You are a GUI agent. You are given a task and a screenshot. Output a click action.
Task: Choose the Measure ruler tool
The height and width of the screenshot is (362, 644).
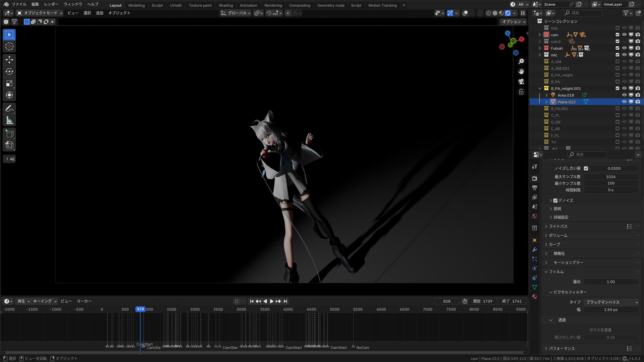9,120
